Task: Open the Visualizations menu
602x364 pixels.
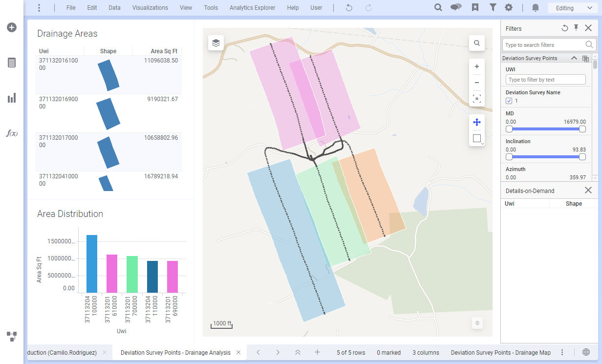Action: click(x=150, y=8)
